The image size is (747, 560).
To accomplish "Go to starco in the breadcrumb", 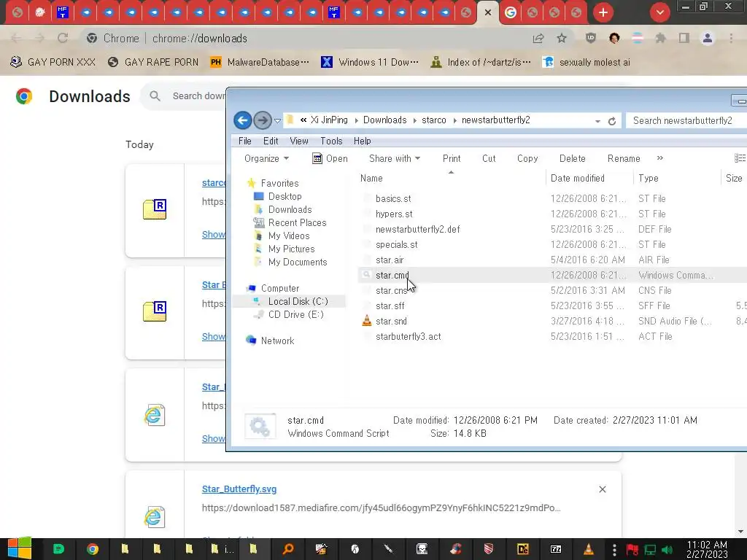I will pyautogui.click(x=433, y=120).
